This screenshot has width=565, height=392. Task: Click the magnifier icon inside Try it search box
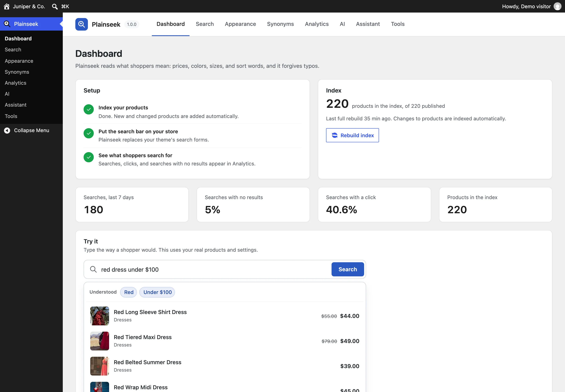pyautogui.click(x=93, y=269)
